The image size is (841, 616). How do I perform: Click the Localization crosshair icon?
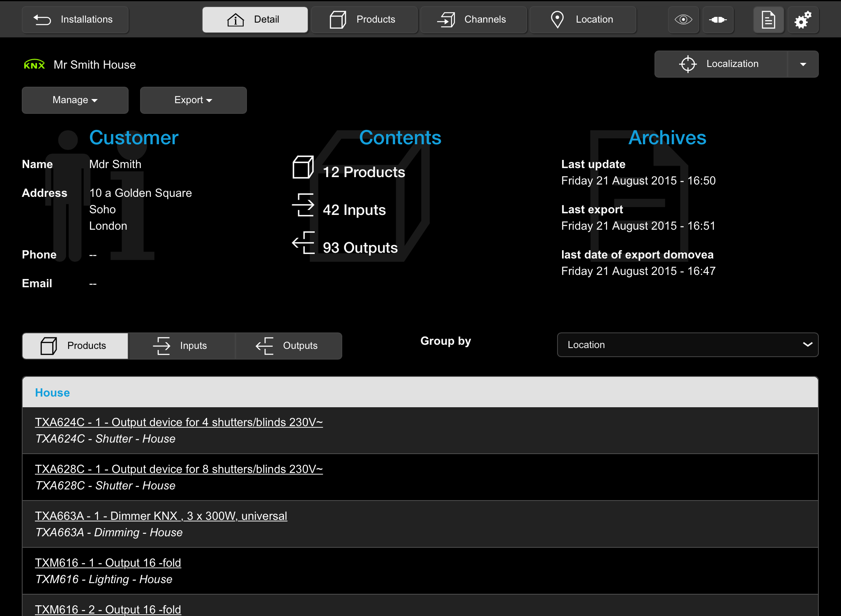coord(688,64)
